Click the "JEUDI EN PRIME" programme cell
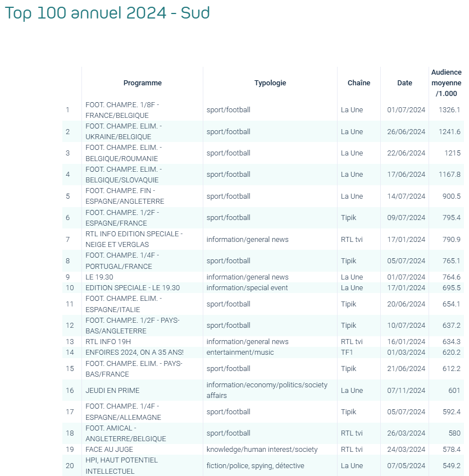Viewport: 469px width, 476px height. pyautogui.click(x=112, y=391)
